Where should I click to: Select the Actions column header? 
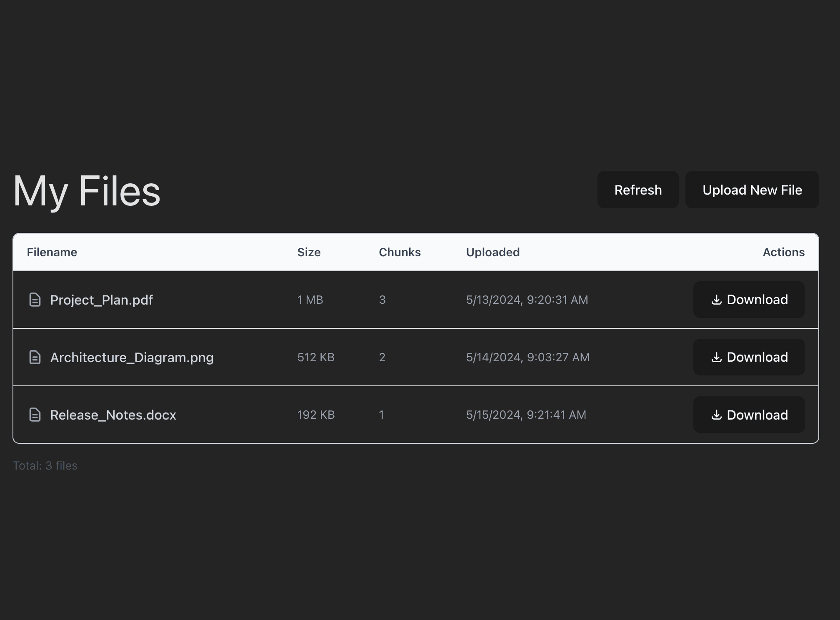(784, 252)
